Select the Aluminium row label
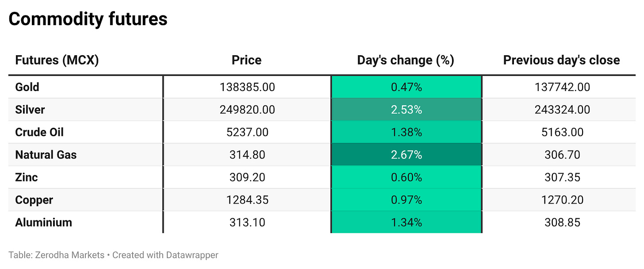This screenshot has height=269, width=644. (x=43, y=222)
